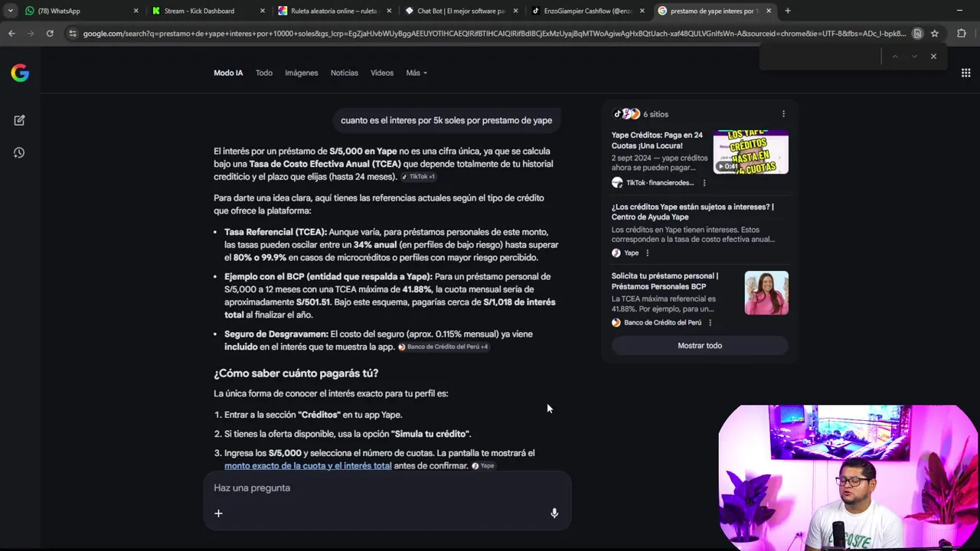Viewport: 980px width, 551px height.
Task: Open options for Yape source
Action: 647,253
